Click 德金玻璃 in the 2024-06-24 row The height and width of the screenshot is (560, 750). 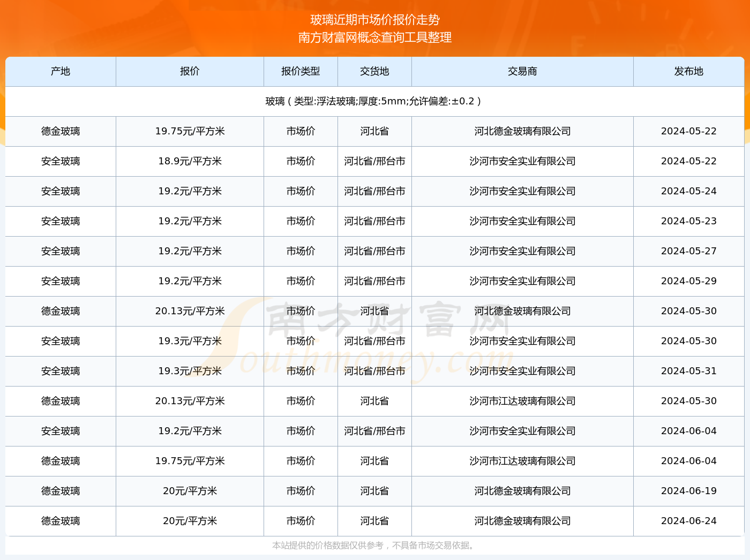61,521
